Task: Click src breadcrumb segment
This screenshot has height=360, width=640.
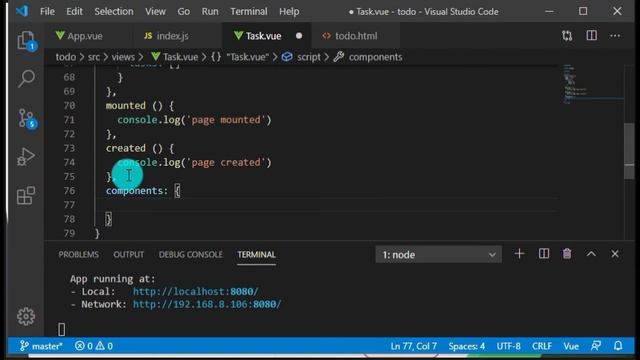Action: click(x=93, y=57)
